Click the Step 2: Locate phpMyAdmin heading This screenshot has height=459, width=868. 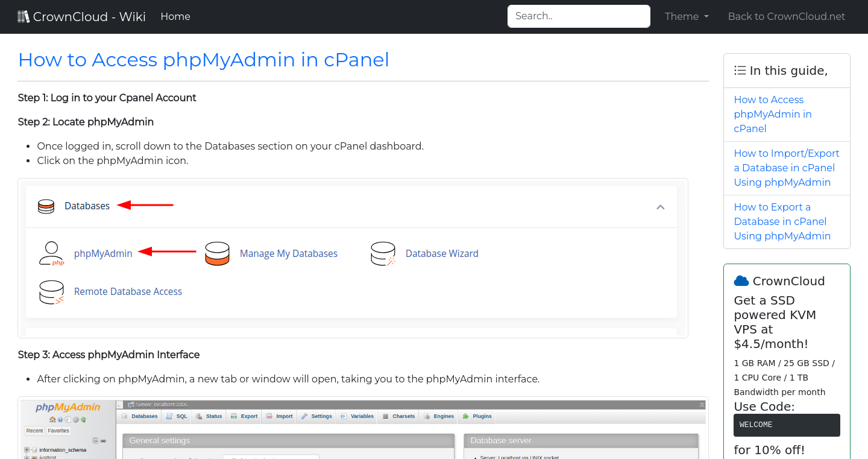point(86,122)
